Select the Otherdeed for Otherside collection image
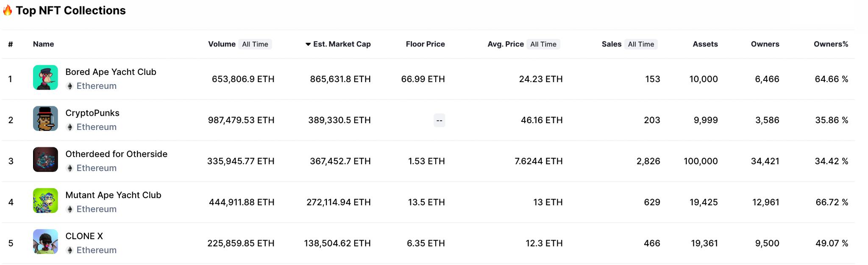 (45, 160)
